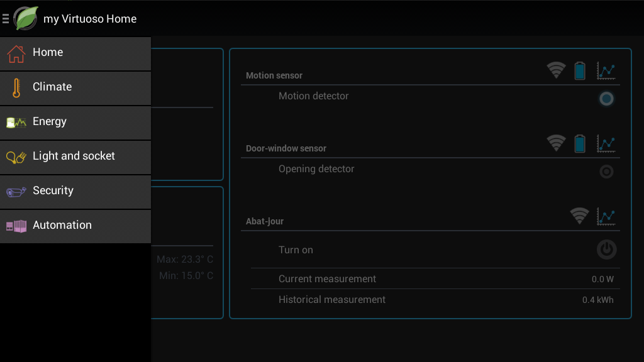Screen dimensions: 644x362
Task: Toggle the Abat-jour power button
Action: click(606, 250)
